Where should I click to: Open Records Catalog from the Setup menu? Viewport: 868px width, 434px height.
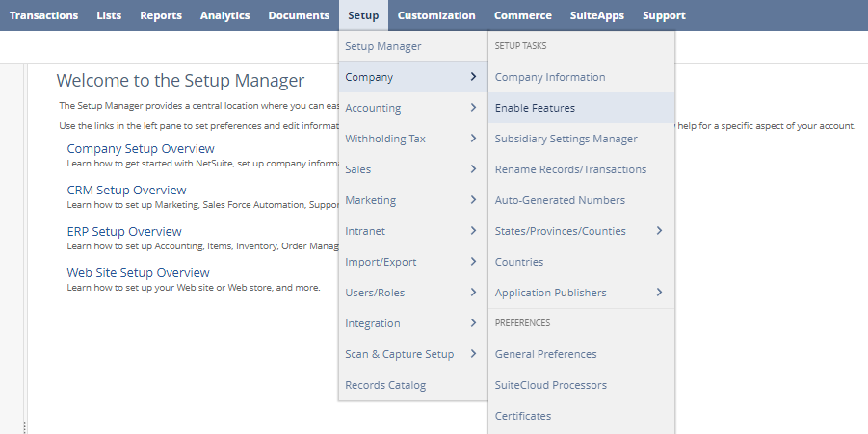[413, 385]
